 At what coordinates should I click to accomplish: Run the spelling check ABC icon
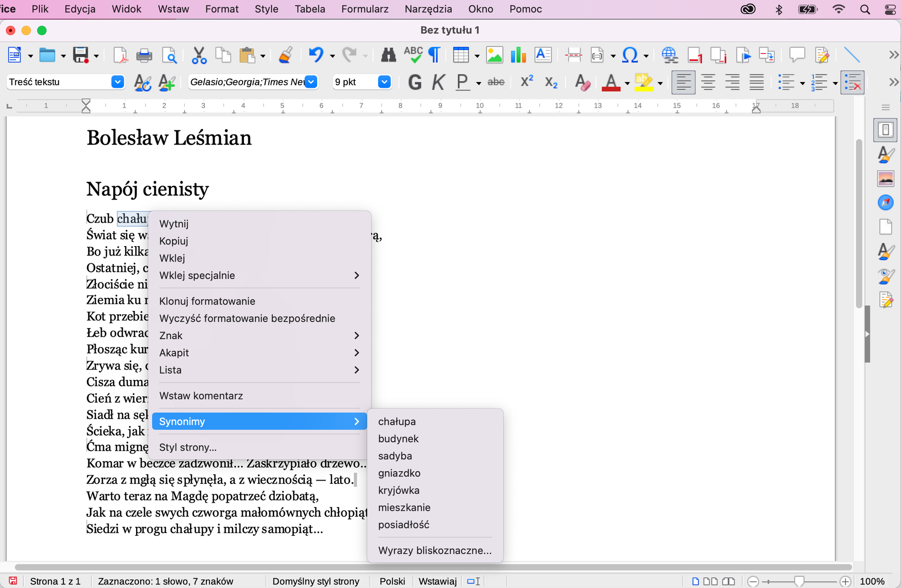(x=413, y=55)
